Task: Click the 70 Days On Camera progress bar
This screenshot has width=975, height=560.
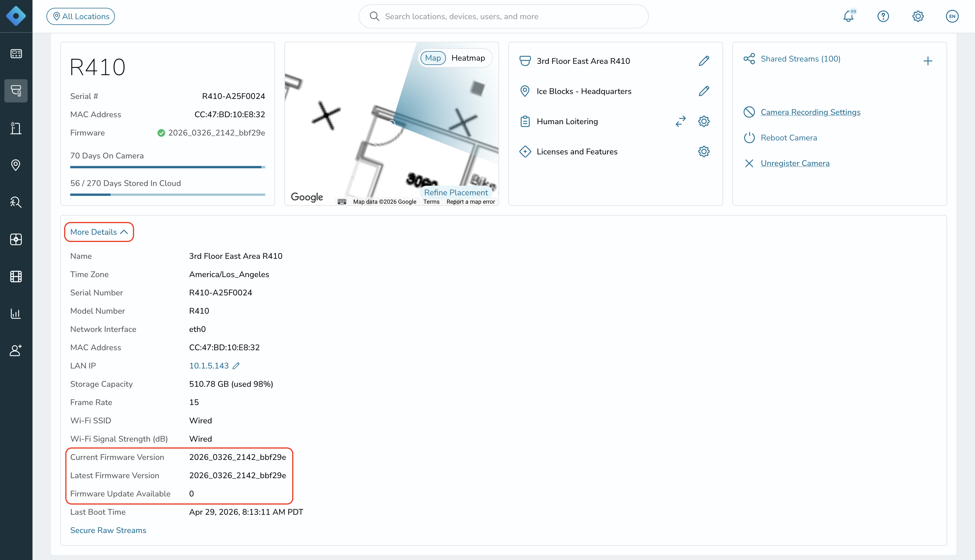Action: click(168, 167)
